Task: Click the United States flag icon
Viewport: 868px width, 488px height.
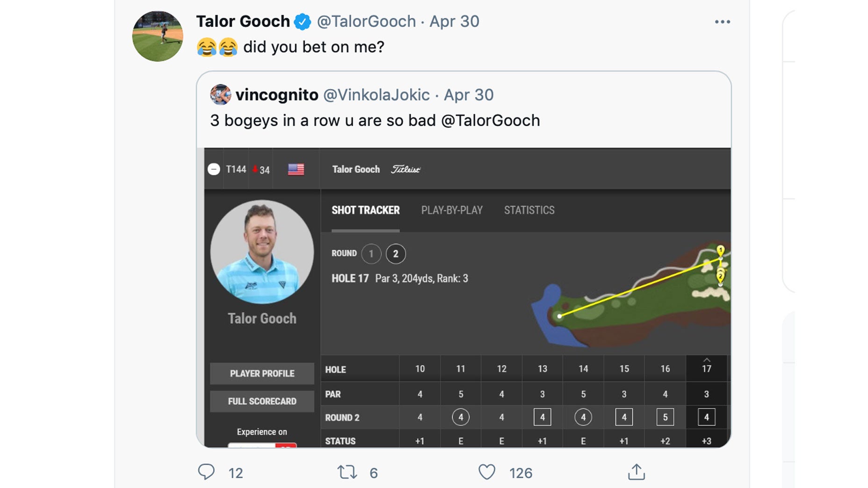Action: pos(296,169)
